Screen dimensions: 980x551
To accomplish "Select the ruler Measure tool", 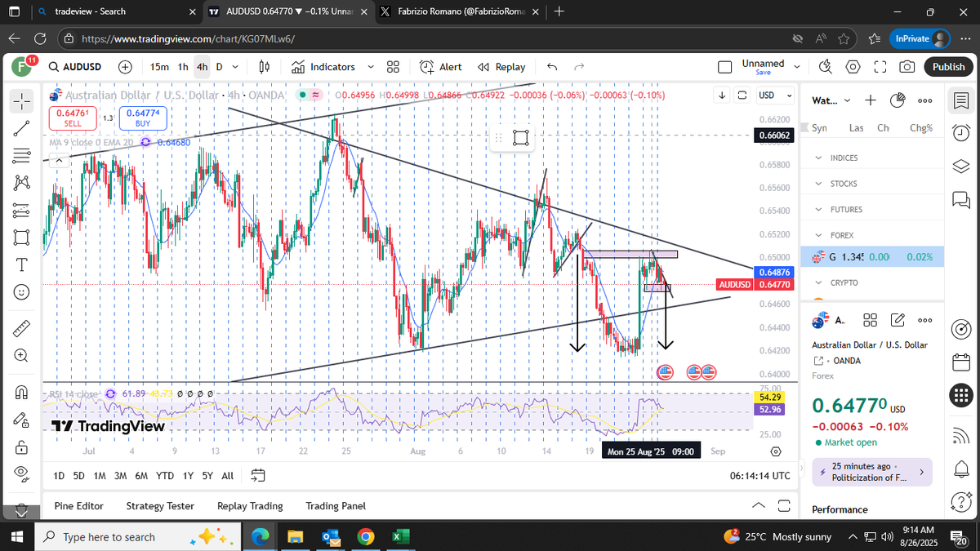I will pos(22,328).
